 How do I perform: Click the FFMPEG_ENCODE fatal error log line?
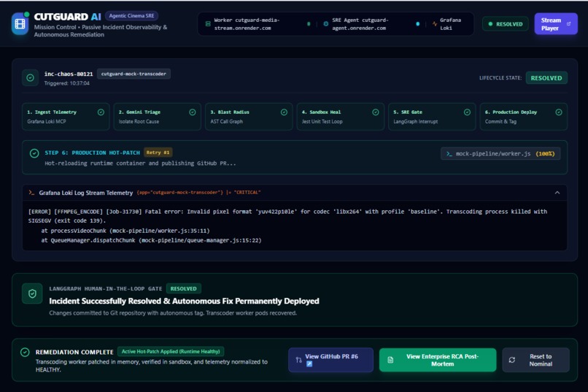287,216
